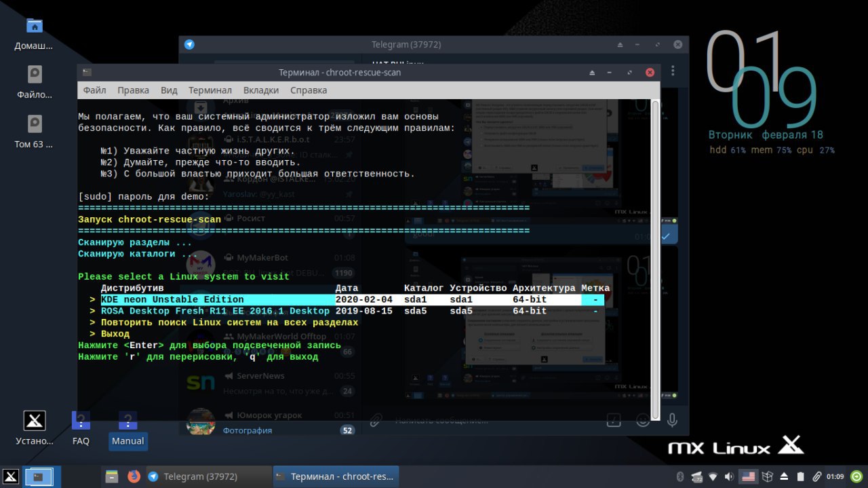The image size is (868, 488).
Task: Open the emoji picker in the Telegram window
Action: (643, 419)
